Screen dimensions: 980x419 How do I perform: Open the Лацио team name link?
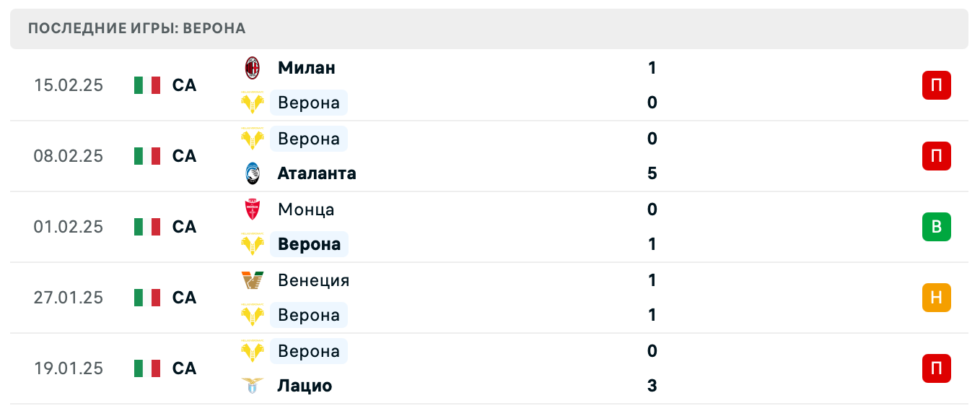[305, 386]
